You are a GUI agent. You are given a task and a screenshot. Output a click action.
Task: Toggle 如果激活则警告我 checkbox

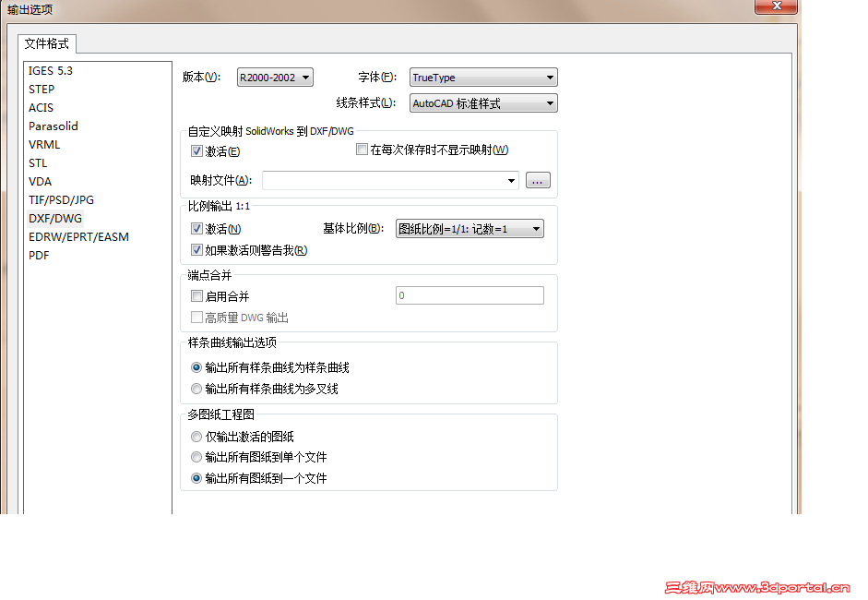pyautogui.click(x=196, y=250)
